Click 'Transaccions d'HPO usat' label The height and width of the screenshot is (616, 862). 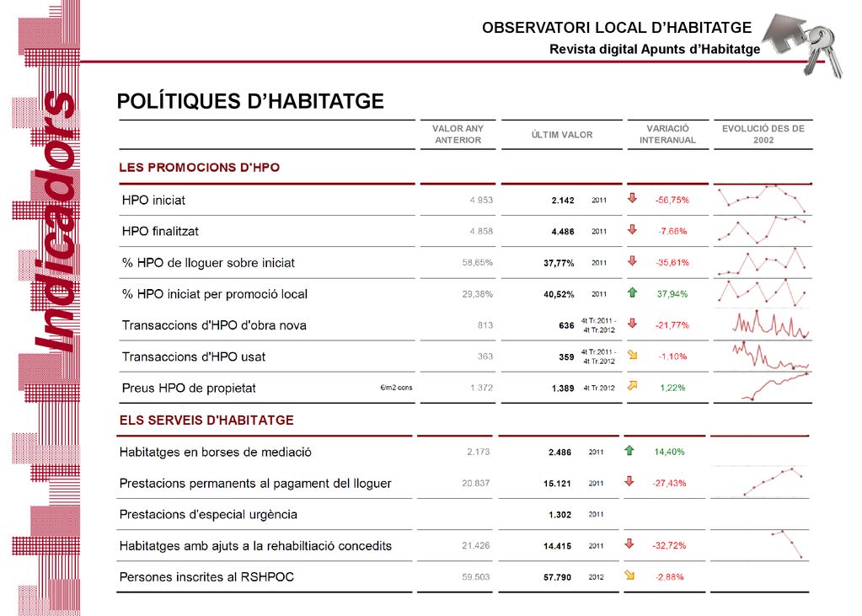coord(194,357)
